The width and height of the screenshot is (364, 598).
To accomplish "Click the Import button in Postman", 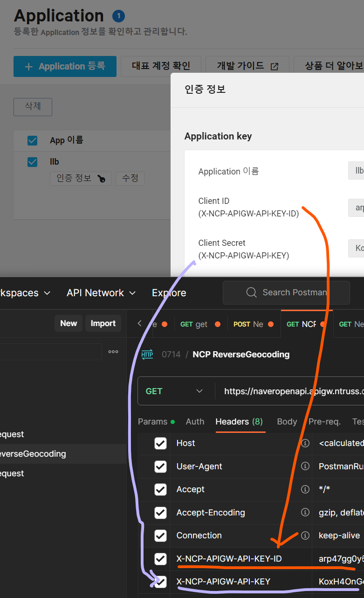I will 103,323.
